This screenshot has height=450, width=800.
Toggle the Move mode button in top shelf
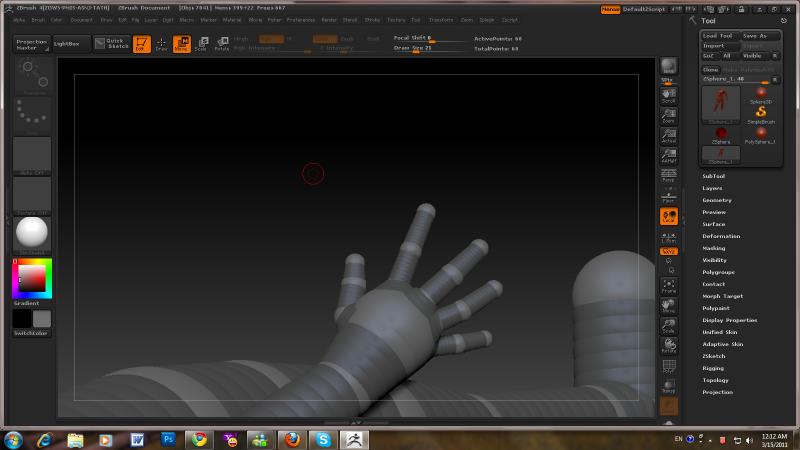click(x=182, y=44)
